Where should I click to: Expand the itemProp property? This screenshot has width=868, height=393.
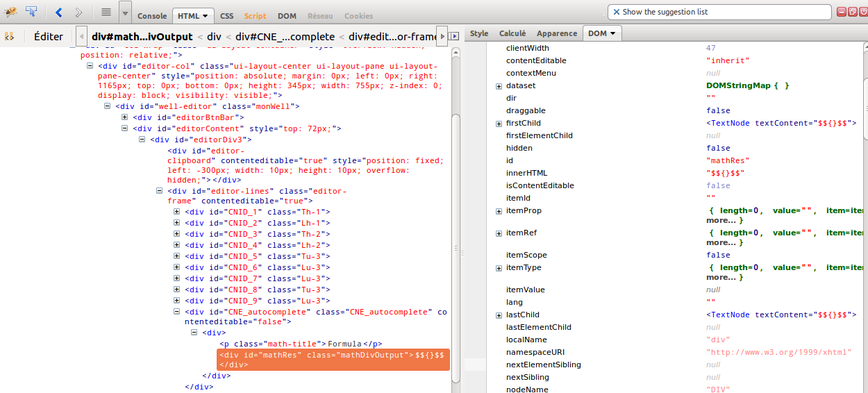(499, 211)
